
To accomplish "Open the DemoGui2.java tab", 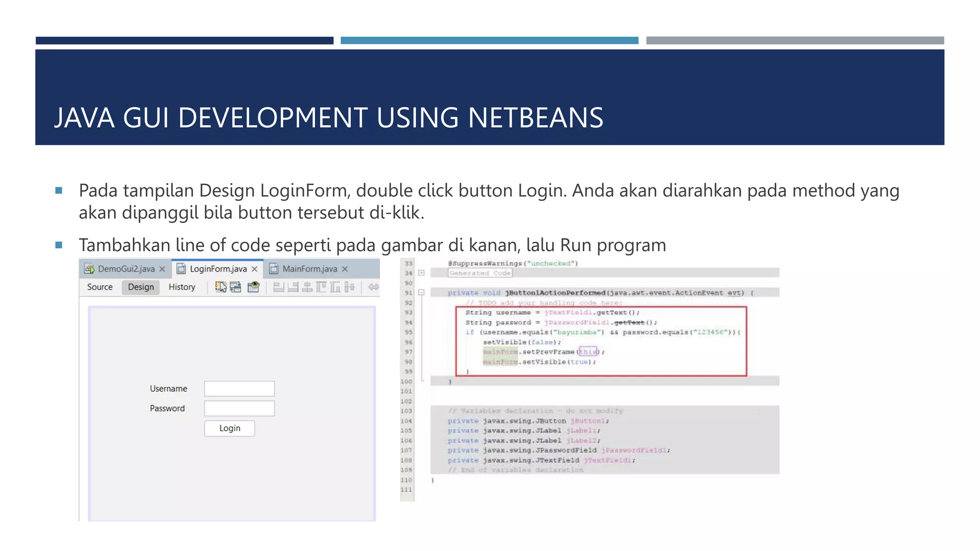I will (126, 269).
